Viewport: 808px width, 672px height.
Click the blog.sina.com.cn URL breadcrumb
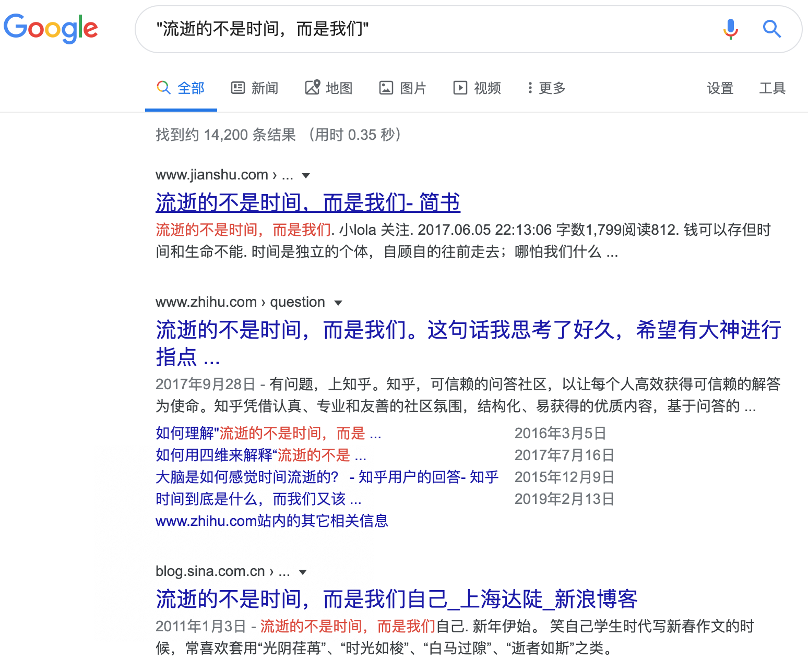(223, 571)
